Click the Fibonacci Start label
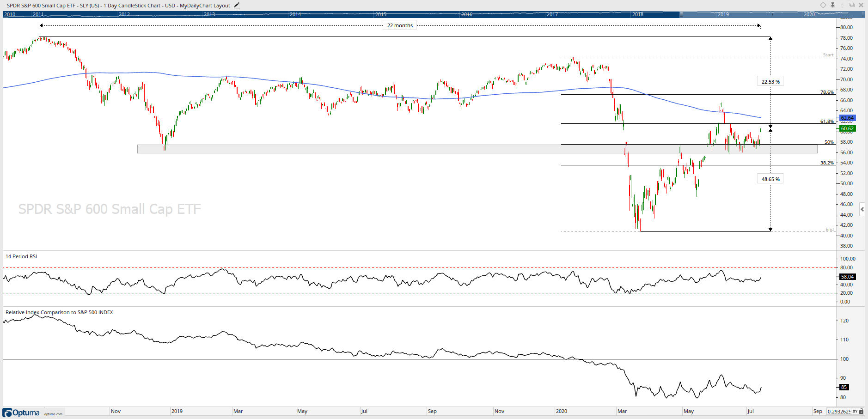Image resolution: width=868 pixels, height=419 pixels. pos(828,55)
